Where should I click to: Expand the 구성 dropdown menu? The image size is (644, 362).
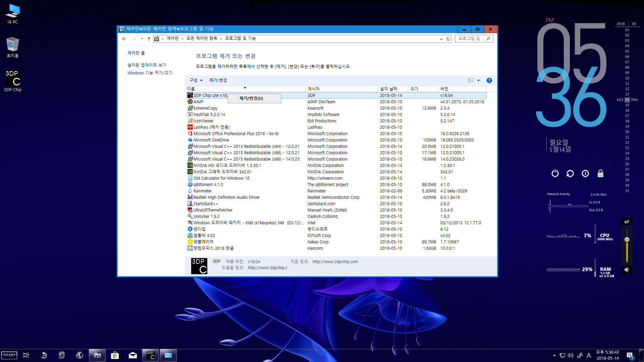click(x=196, y=80)
